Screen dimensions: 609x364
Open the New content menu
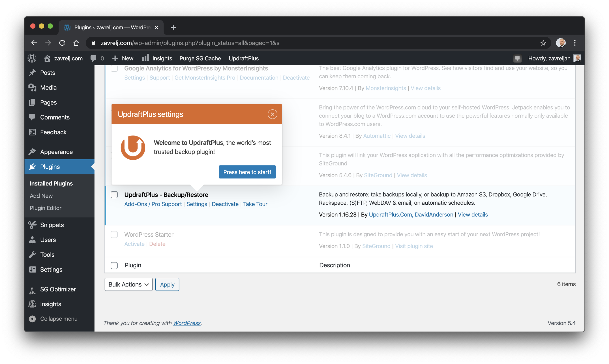coord(123,58)
